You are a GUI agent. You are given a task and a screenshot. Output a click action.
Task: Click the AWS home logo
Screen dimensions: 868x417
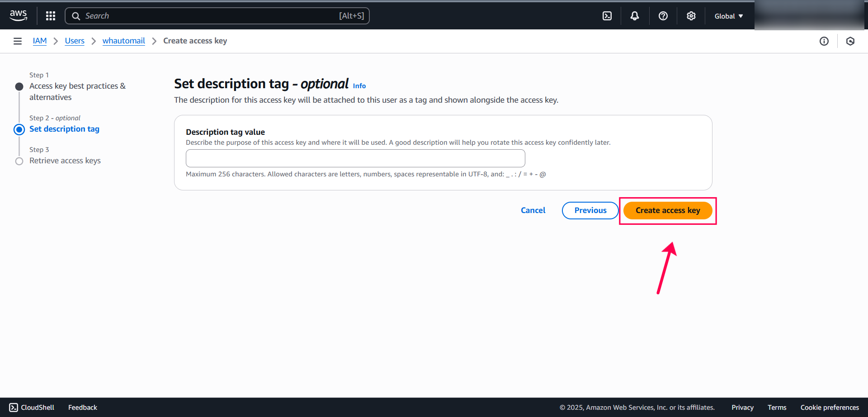[x=18, y=15]
